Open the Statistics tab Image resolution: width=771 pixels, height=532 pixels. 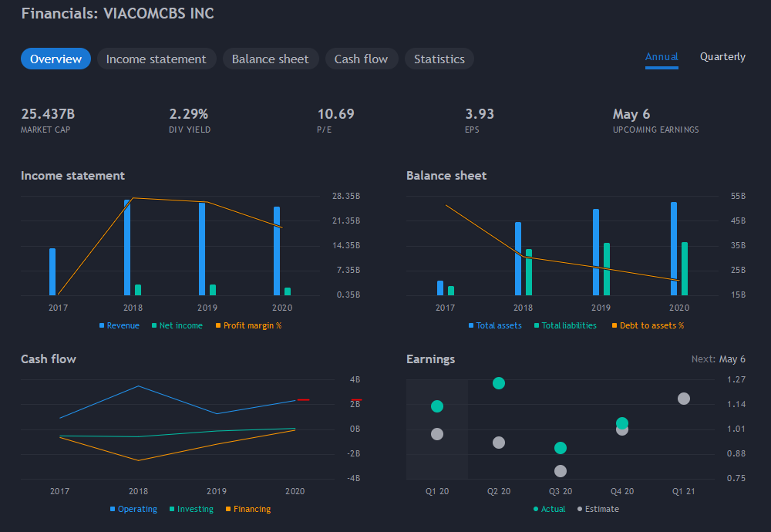[439, 59]
